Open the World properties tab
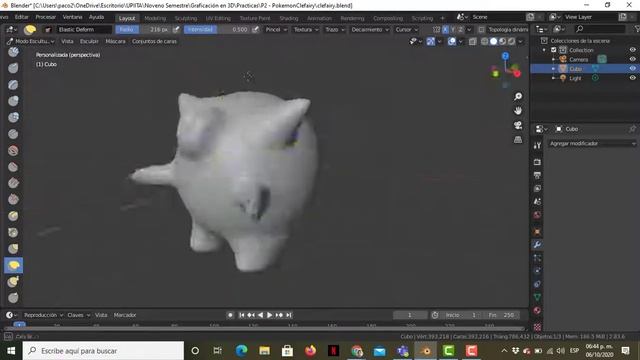Screen dimensions: 640x360 click(x=537, y=215)
